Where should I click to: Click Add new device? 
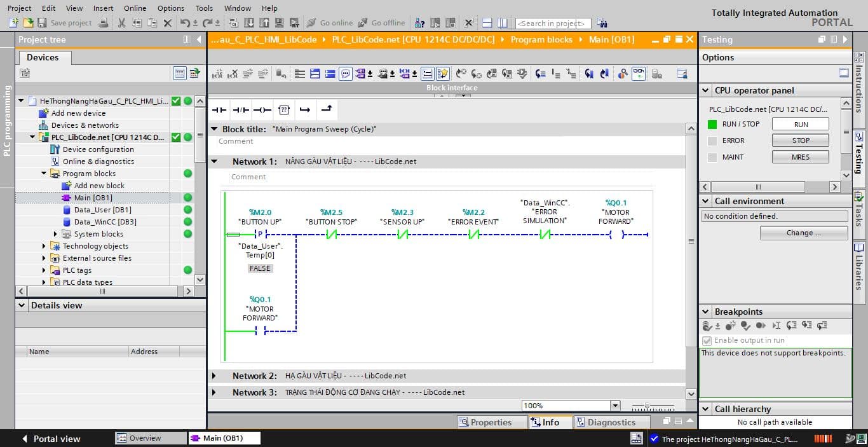pyautogui.click(x=78, y=113)
